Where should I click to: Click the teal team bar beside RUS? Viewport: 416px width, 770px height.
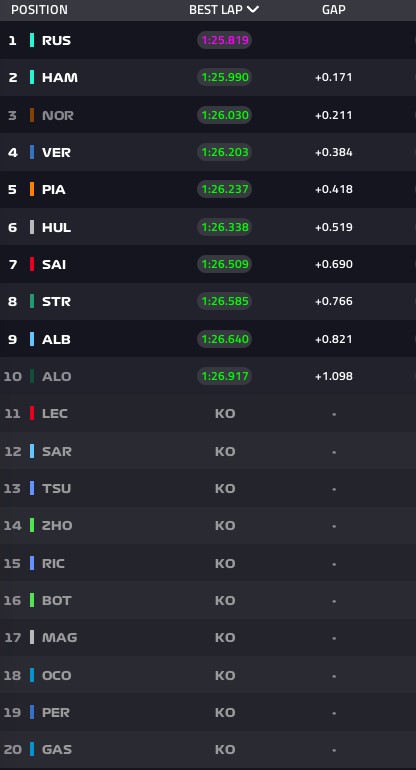click(x=32, y=40)
